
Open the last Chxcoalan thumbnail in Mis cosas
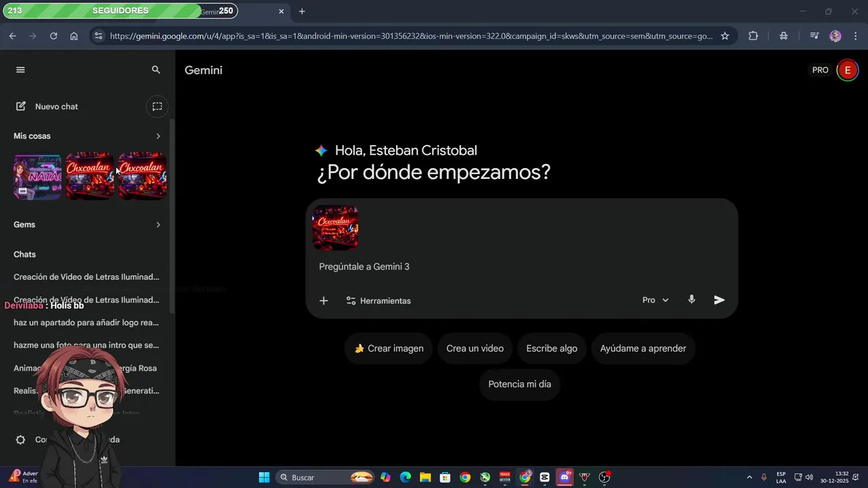(142, 176)
